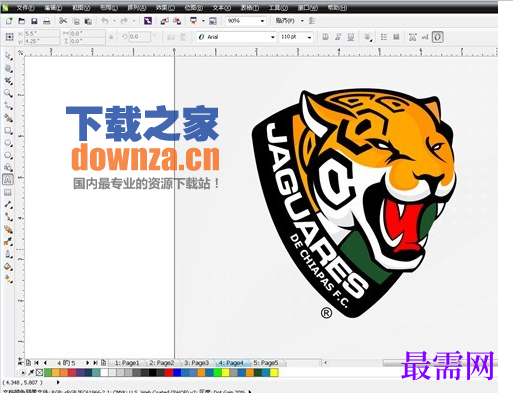Click the New document icon
Image resolution: width=513 pixels, height=397 pixels.
coord(9,21)
